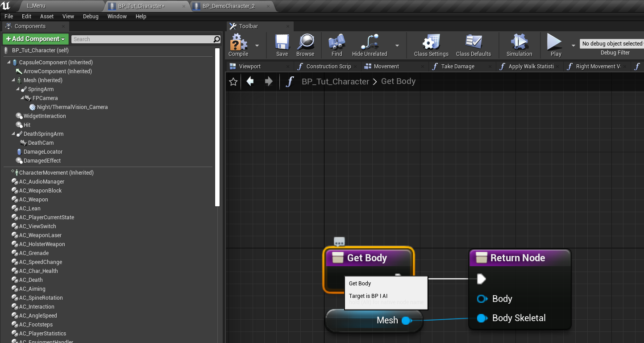Open the Hide Unrelated options dropdown arrow

[397, 45]
